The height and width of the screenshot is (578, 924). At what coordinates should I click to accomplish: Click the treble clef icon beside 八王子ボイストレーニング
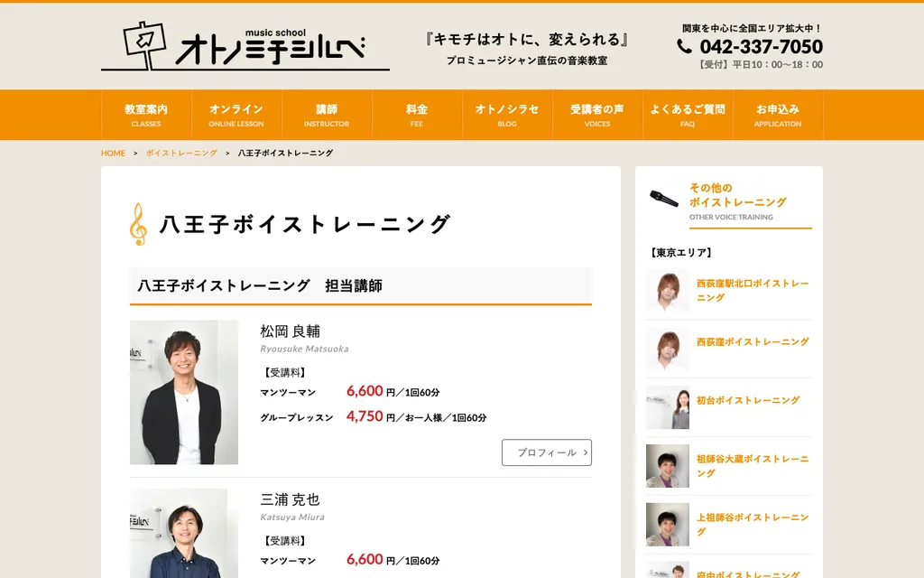coord(138,224)
